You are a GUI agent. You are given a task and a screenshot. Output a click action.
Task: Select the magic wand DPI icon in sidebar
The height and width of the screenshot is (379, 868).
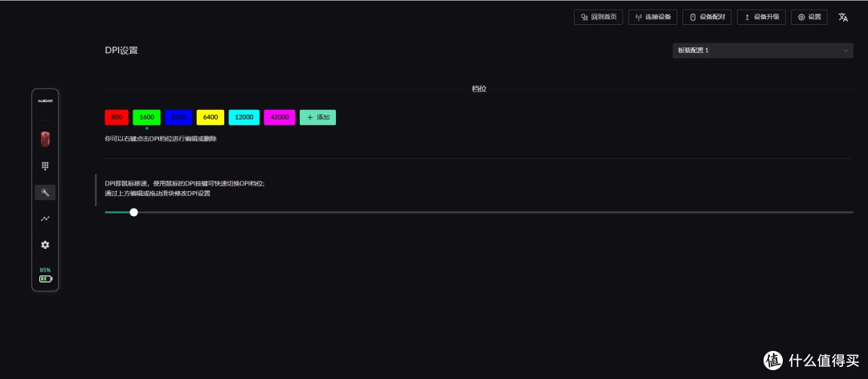[x=45, y=193]
